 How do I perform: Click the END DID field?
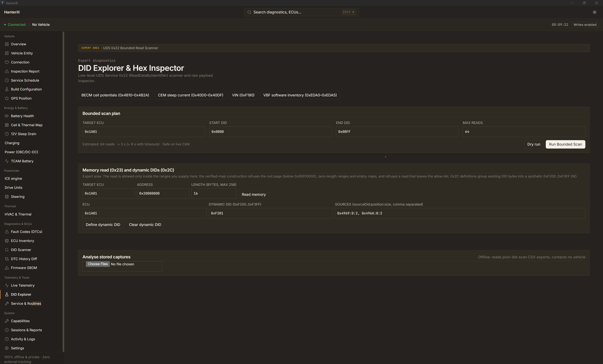coord(397,132)
